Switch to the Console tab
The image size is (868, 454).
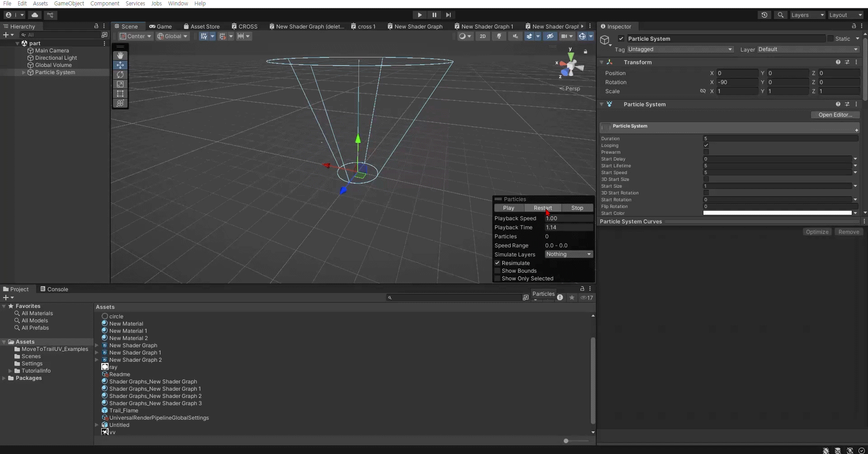pos(54,289)
